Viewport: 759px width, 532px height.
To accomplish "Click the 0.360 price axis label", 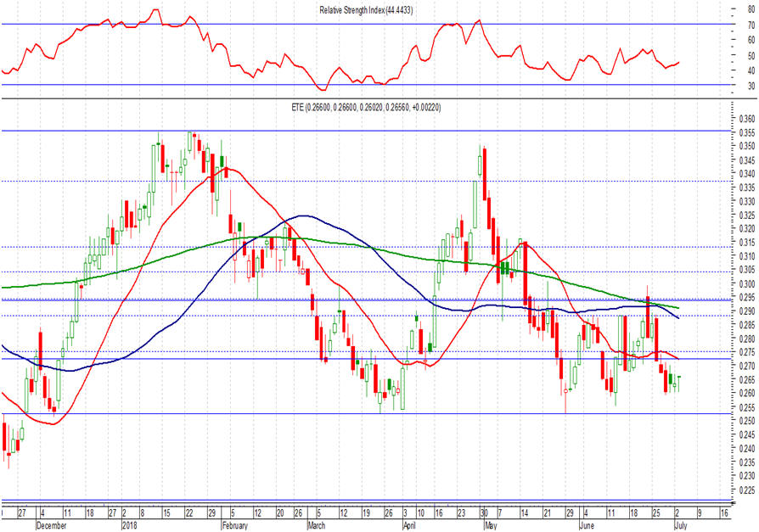I will [x=747, y=119].
